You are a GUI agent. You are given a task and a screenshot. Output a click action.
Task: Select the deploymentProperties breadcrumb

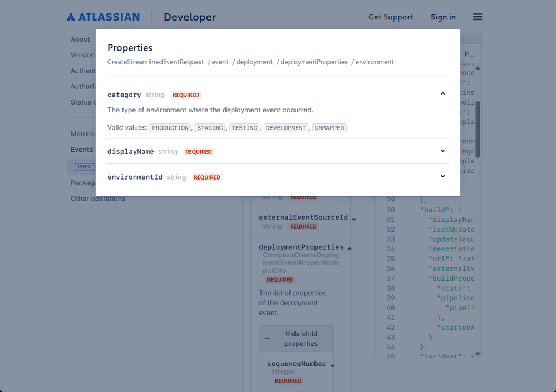pos(314,62)
